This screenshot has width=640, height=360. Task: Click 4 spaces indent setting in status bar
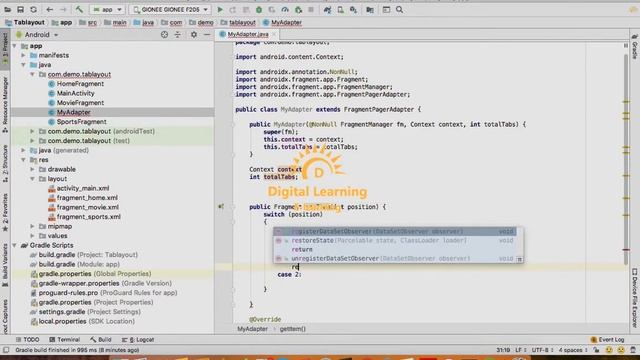[573, 350]
